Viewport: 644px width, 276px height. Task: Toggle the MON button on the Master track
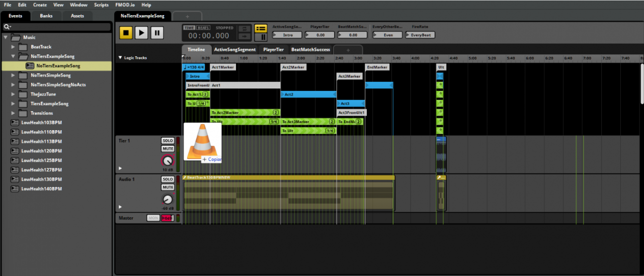click(x=153, y=218)
